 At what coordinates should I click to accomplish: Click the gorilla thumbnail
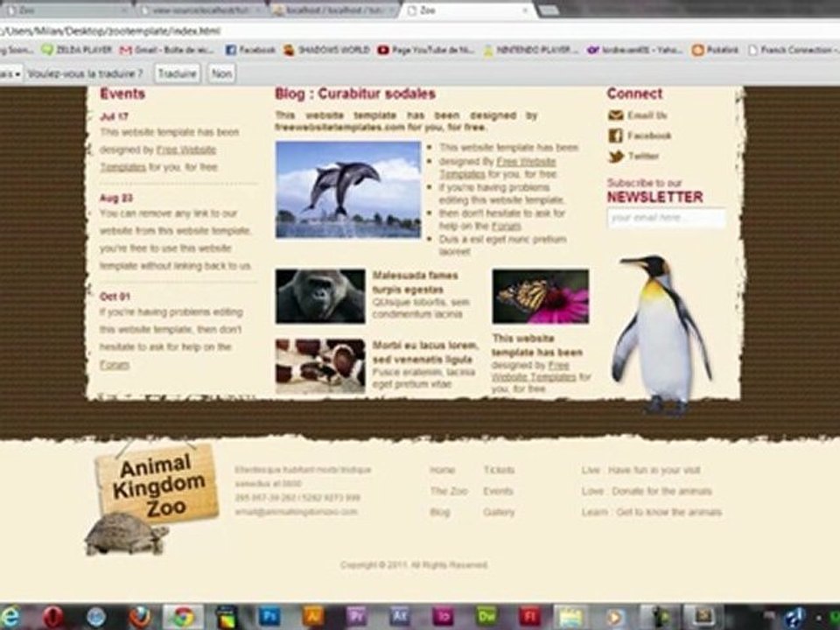click(320, 297)
